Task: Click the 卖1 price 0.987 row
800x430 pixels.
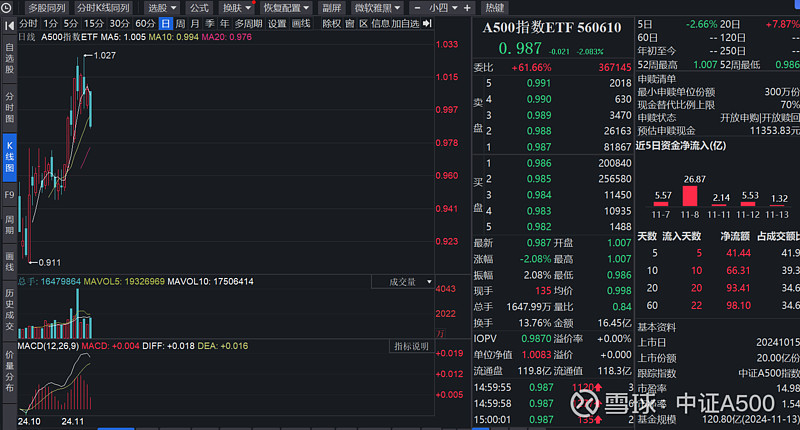Action: click(553, 147)
